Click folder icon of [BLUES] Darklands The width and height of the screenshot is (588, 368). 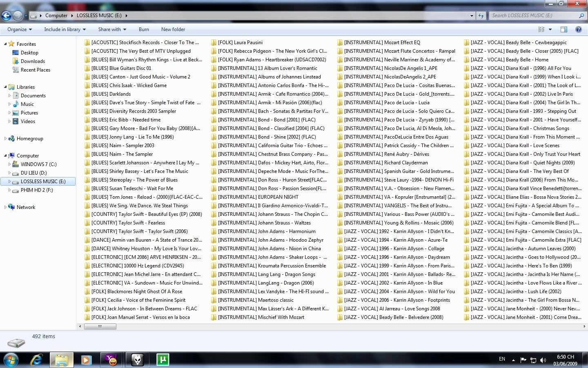click(87, 94)
